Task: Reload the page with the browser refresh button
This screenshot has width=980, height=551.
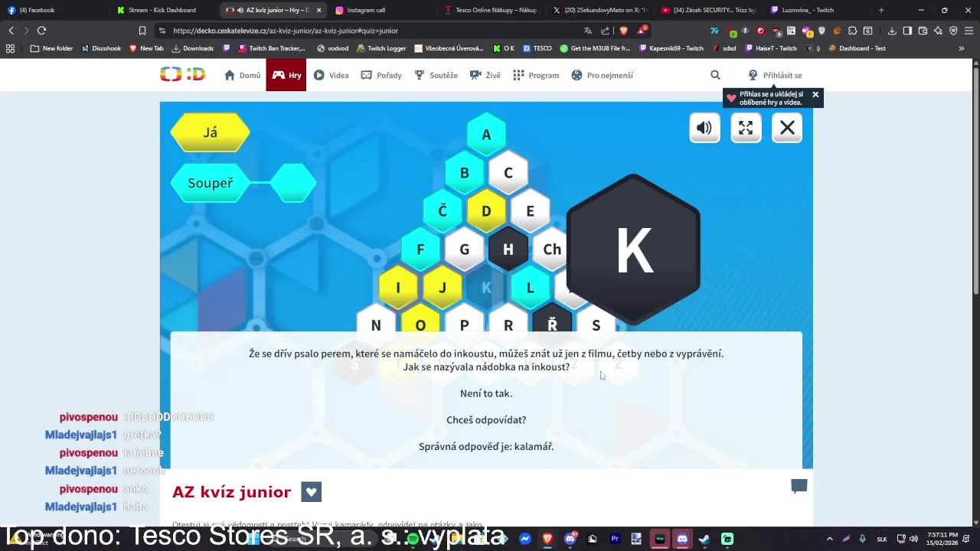Action: [41, 31]
